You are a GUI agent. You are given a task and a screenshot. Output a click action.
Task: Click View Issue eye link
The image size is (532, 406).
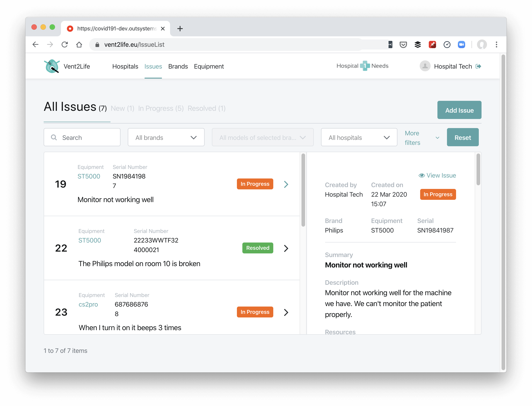coord(437,176)
